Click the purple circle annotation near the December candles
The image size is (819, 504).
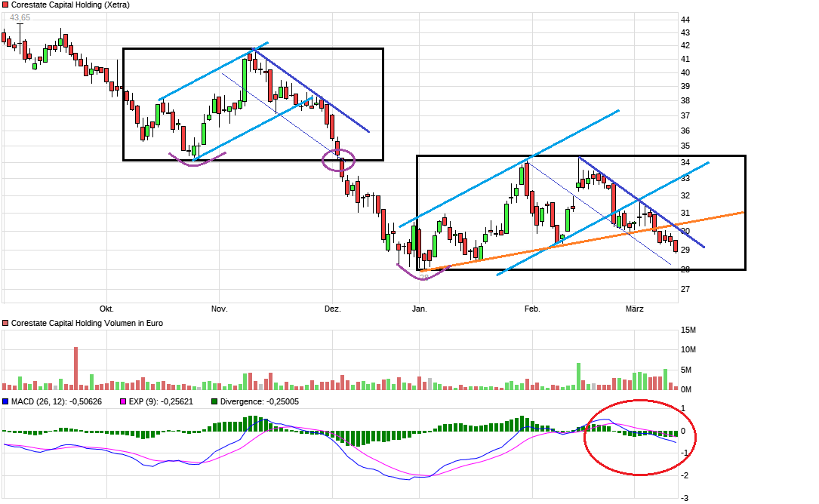pyautogui.click(x=340, y=158)
